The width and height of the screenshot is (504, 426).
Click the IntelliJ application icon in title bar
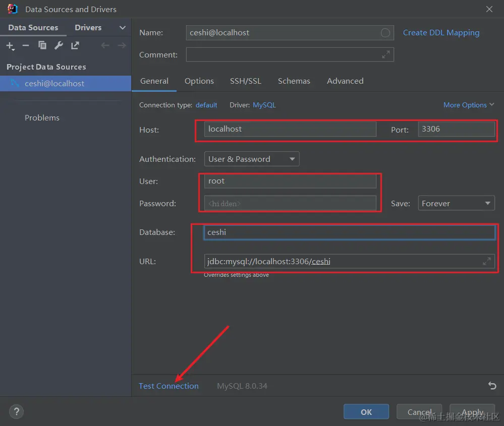point(12,9)
